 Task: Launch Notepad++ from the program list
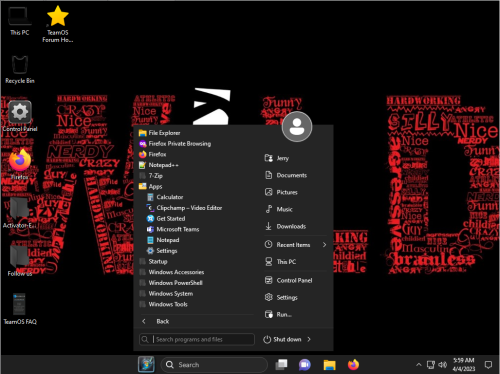tap(159, 165)
